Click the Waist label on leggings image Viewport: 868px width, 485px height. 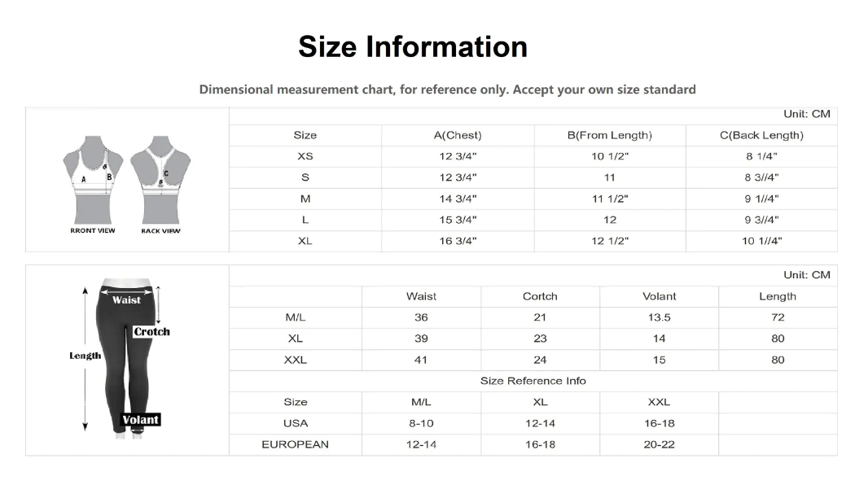(127, 299)
